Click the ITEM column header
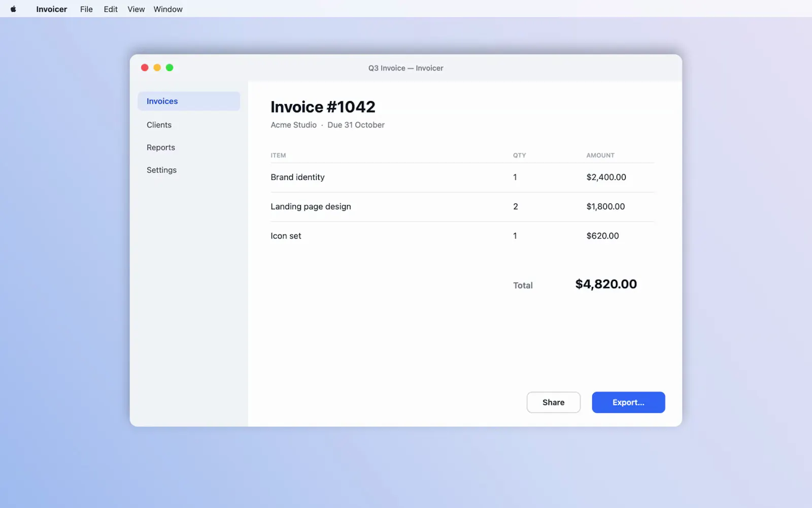 coord(278,155)
